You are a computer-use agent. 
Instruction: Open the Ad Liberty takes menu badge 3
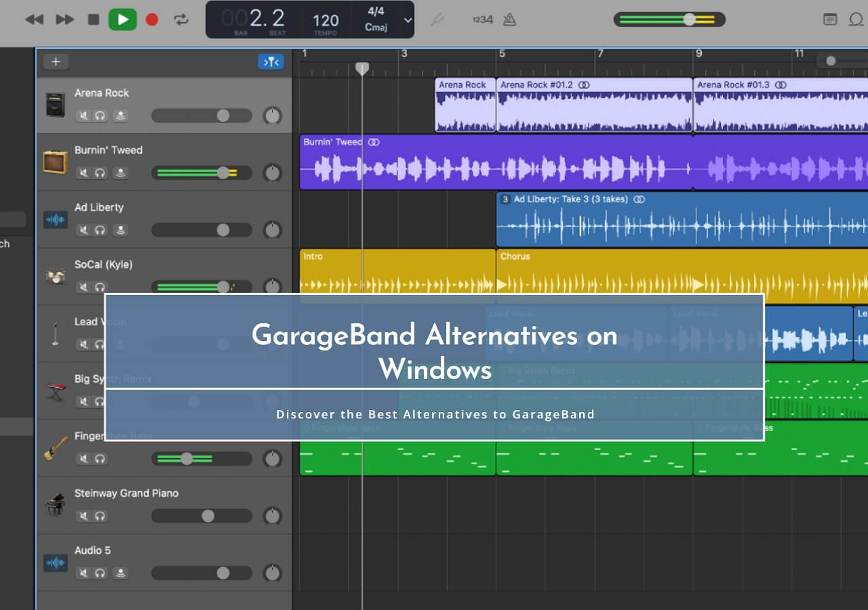click(505, 199)
